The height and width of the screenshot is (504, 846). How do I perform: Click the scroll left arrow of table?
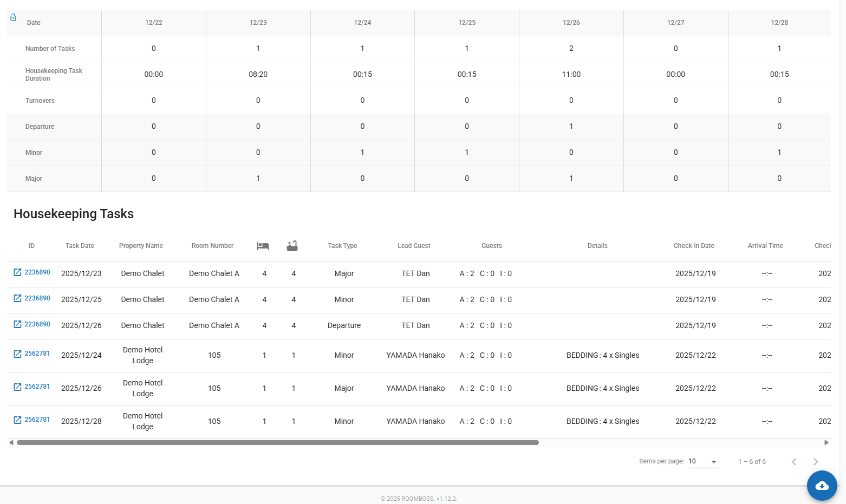(11, 443)
